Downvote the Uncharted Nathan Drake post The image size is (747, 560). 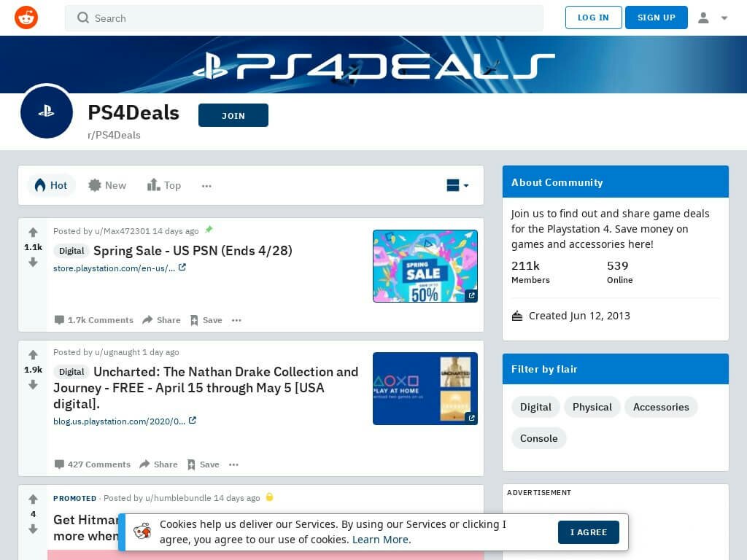[x=33, y=385]
